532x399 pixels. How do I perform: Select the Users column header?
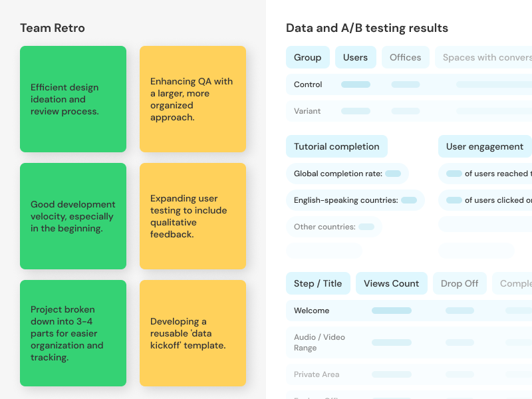coord(356,57)
